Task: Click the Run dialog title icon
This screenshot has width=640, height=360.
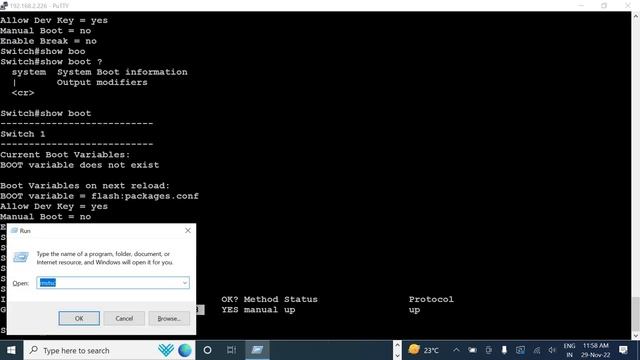Action: tap(14, 231)
